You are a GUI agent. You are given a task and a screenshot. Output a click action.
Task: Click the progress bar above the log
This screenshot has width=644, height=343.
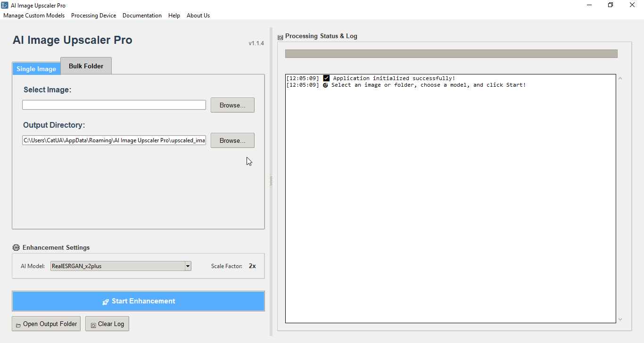451,54
